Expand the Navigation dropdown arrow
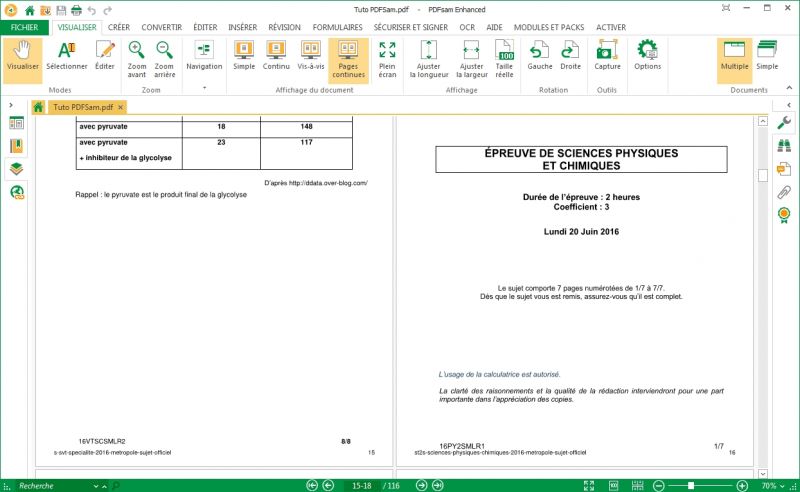800x492 pixels. tap(204, 88)
